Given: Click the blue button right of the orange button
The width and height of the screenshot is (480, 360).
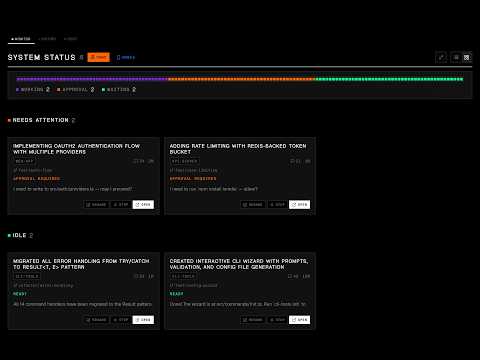Looking at the screenshot, I should pyautogui.click(x=126, y=57).
